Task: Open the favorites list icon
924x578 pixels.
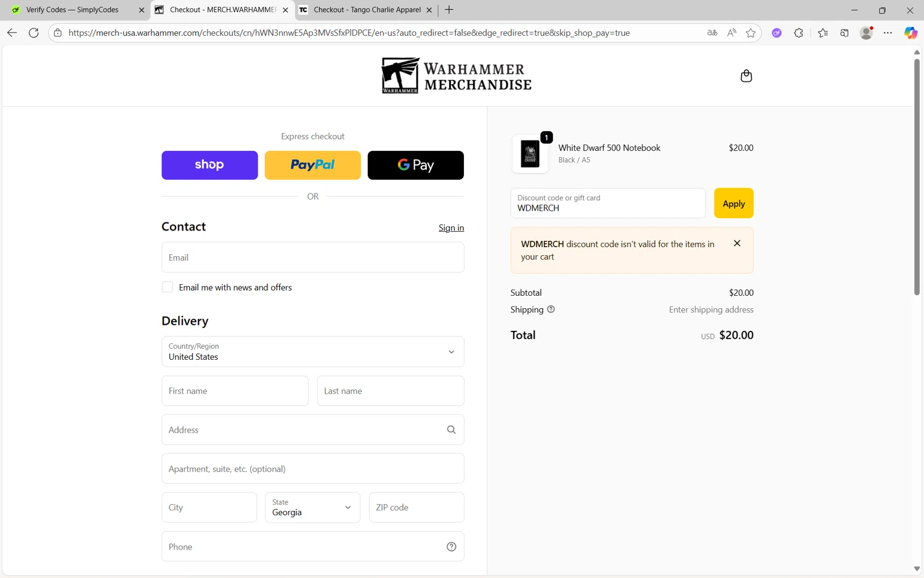Action: [x=823, y=33]
